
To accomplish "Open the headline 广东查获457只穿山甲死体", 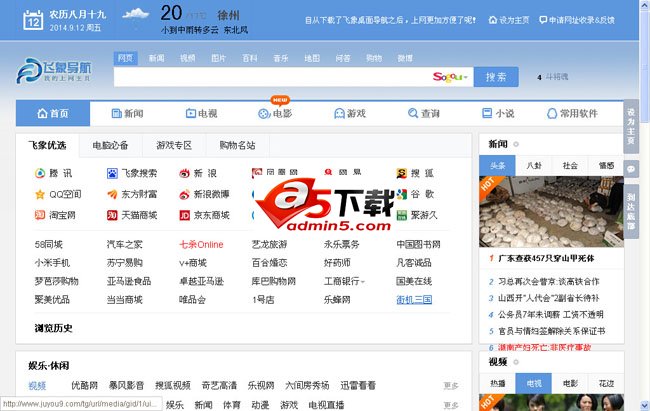I will click(x=546, y=258).
